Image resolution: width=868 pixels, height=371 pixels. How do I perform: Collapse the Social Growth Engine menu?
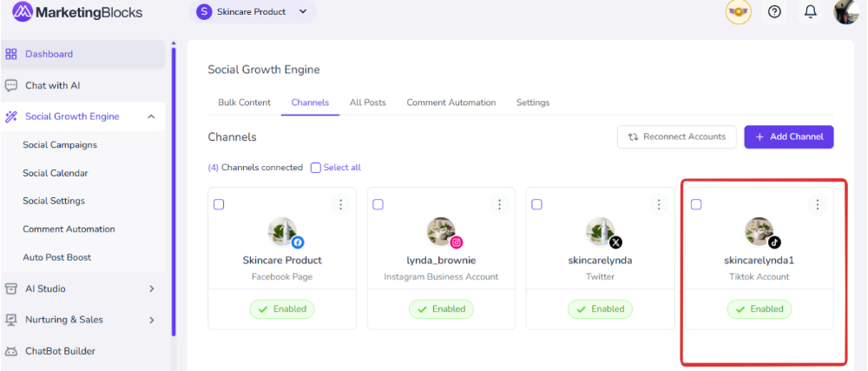tap(151, 116)
